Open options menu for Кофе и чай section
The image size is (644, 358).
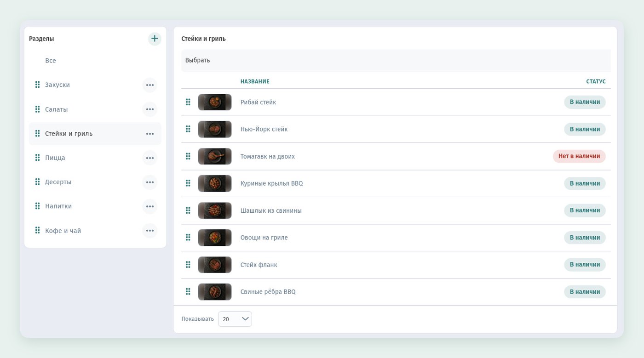[x=149, y=231]
